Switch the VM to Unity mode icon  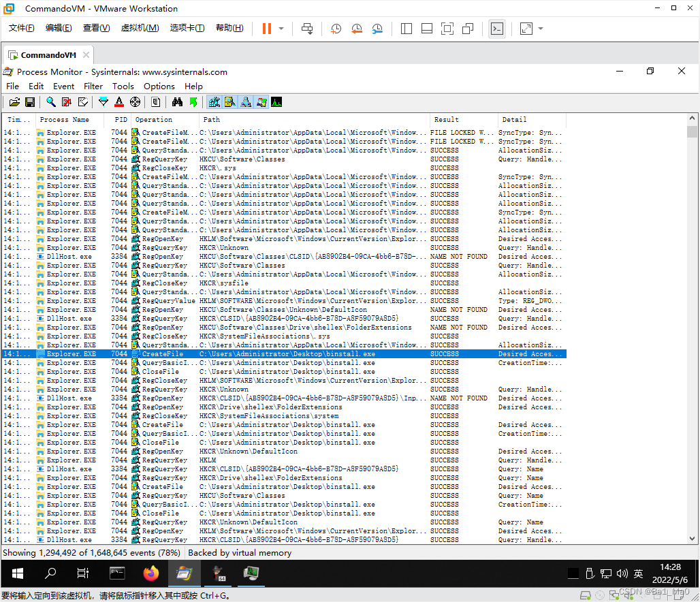467,29
